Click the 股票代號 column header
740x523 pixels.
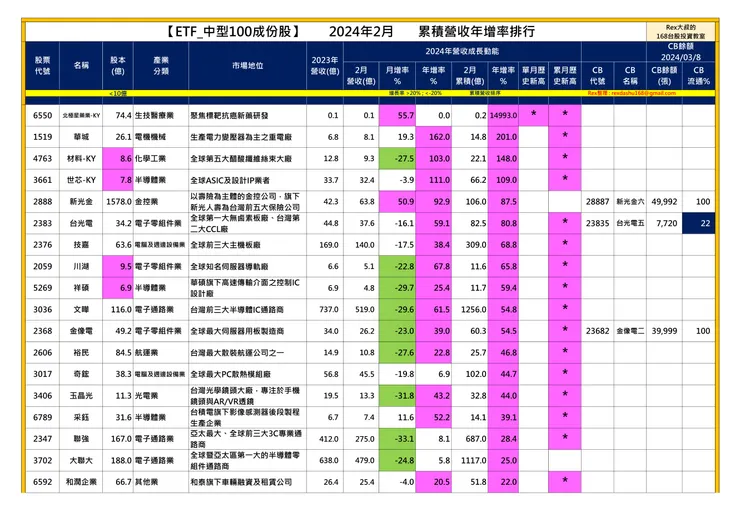[42, 66]
